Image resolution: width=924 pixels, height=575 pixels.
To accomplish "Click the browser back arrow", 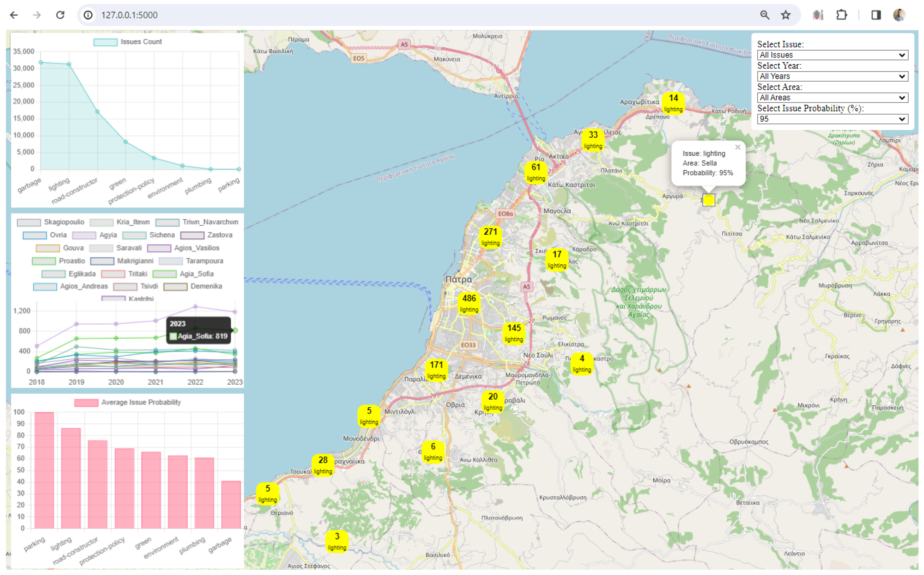I will pos(14,15).
